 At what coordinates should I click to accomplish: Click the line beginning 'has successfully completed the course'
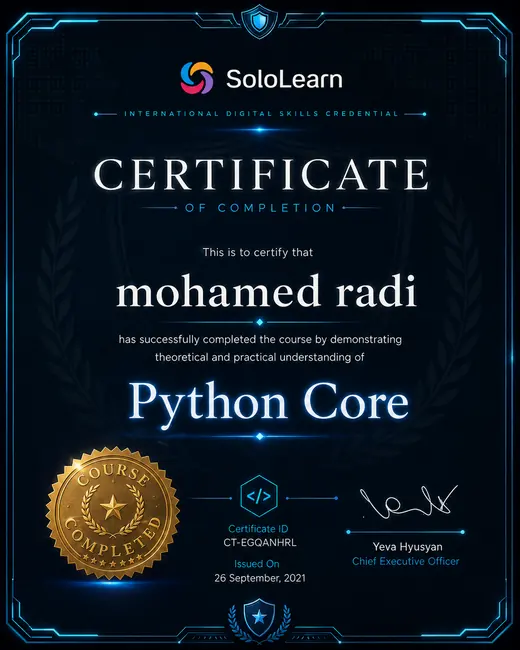pos(260,340)
